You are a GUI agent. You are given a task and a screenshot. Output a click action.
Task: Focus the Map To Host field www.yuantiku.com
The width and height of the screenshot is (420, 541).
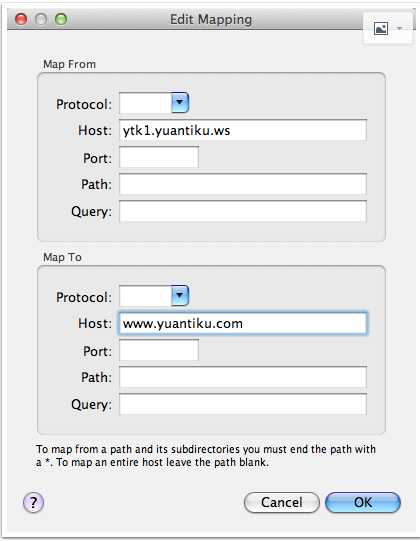[x=243, y=323]
